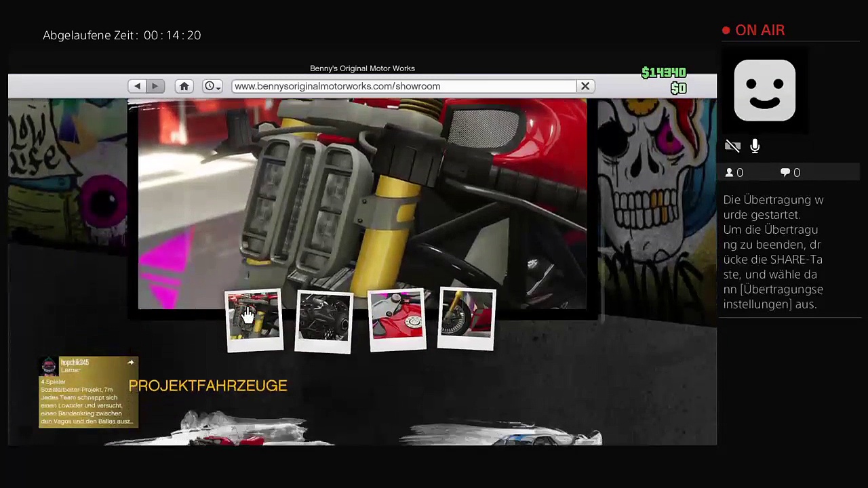The width and height of the screenshot is (868, 488).
Task: Click the hopchik345 player avatar
Action: pos(49,367)
